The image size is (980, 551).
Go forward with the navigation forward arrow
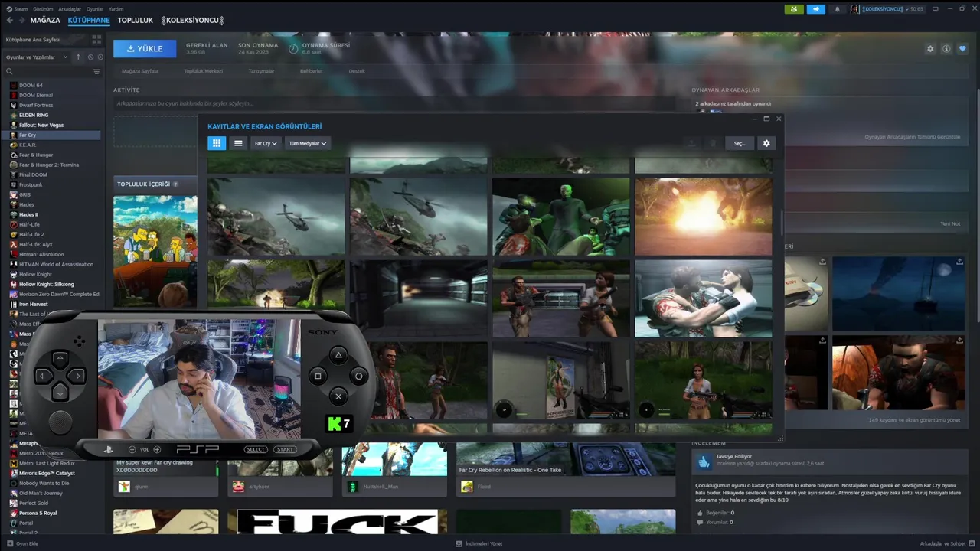pyautogui.click(x=21, y=21)
